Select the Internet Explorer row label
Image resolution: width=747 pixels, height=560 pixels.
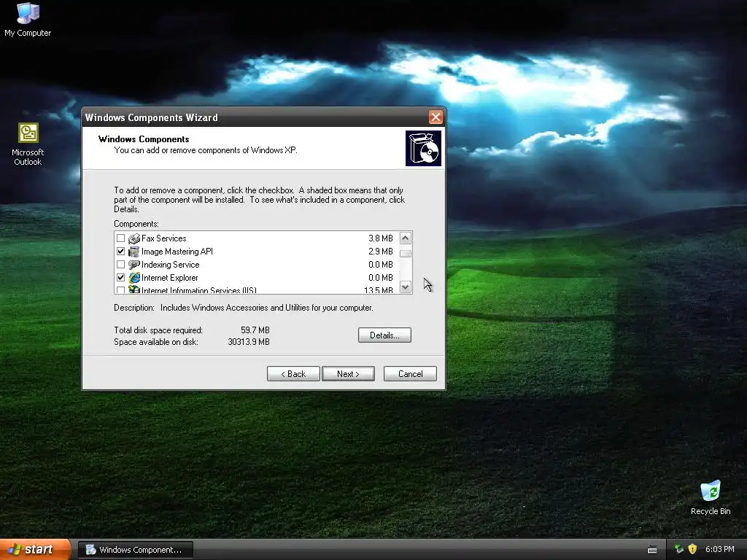(x=169, y=278)
